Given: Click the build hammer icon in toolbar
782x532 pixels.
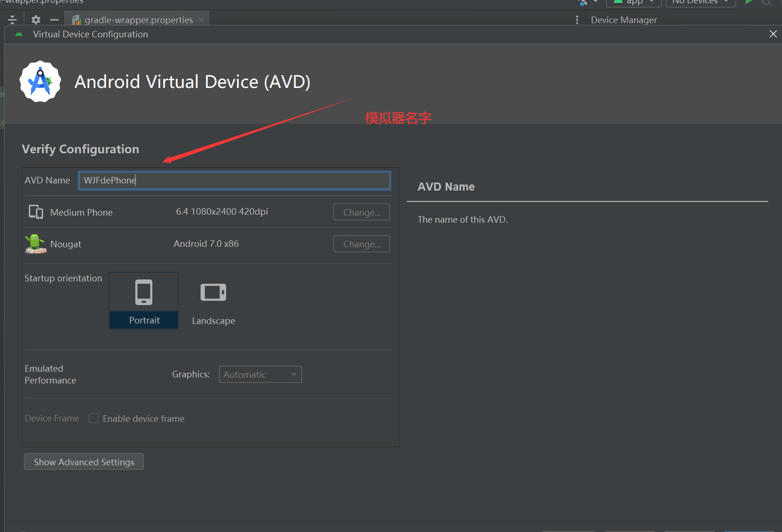Looking at the screenshot, I should click(x=583, y=2).
